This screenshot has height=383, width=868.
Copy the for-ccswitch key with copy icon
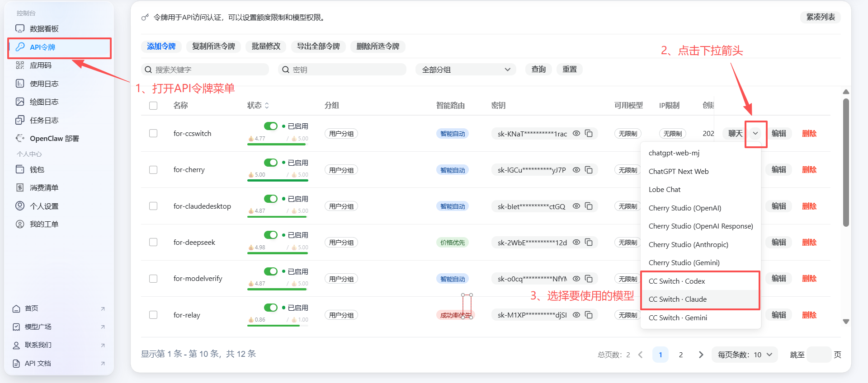(589, 133)
